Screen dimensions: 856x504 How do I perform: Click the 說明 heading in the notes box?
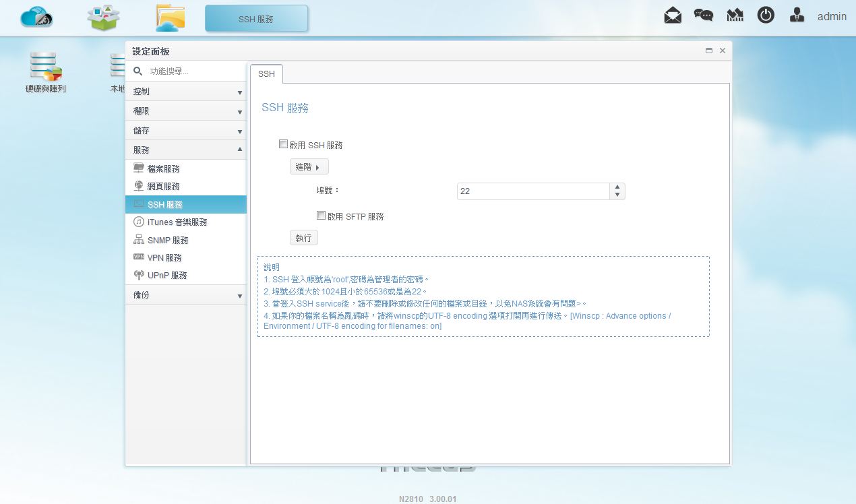point(272,267)
